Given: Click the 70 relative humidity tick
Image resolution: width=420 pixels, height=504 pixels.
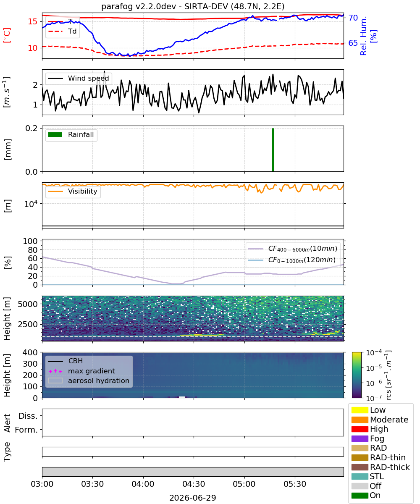Looking at the screenshot, I should [352, 18].
